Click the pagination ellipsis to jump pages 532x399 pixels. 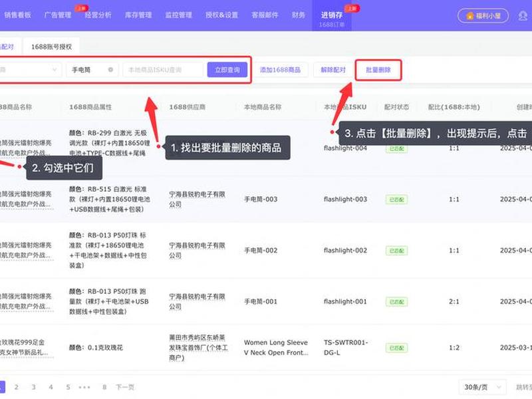tap(84, 387)
